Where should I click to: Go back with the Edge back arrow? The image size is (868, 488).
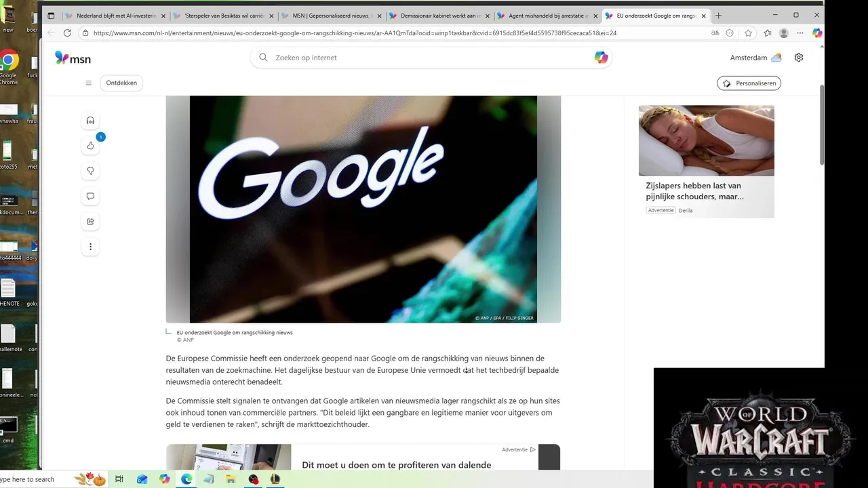51,33
